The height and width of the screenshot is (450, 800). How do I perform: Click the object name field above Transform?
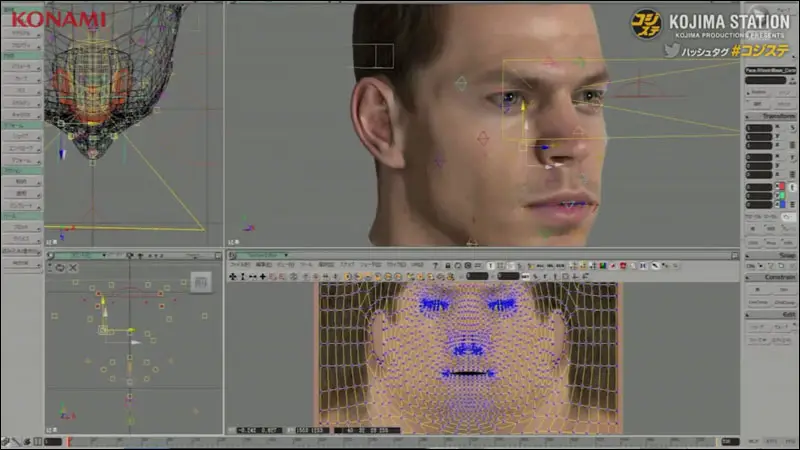coord(769,70)
